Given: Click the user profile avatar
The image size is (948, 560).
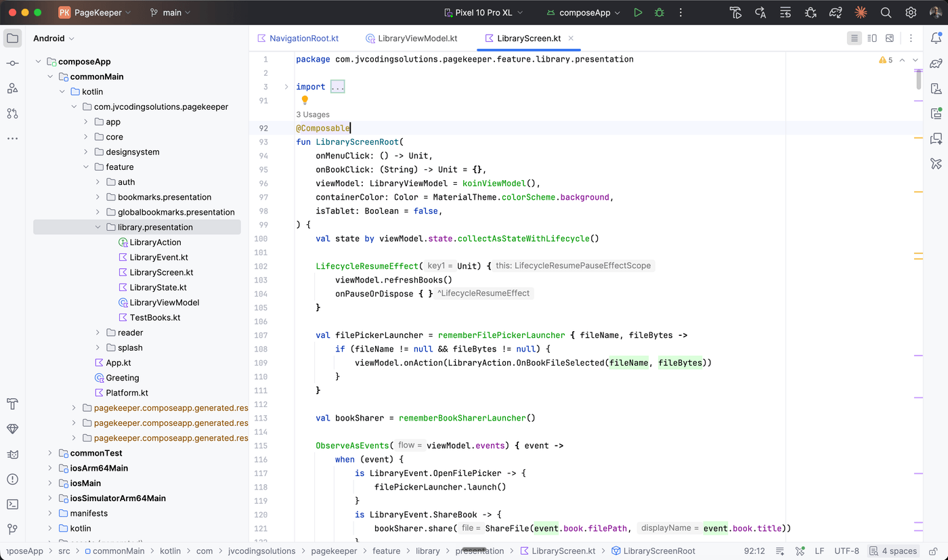Looking at the screenshot, I should (935, 12).
